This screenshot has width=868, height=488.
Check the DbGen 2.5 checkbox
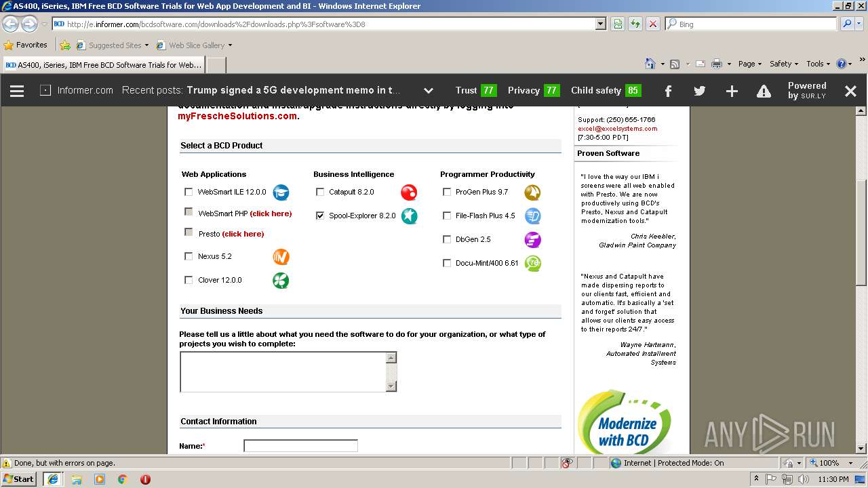point(447,239)
